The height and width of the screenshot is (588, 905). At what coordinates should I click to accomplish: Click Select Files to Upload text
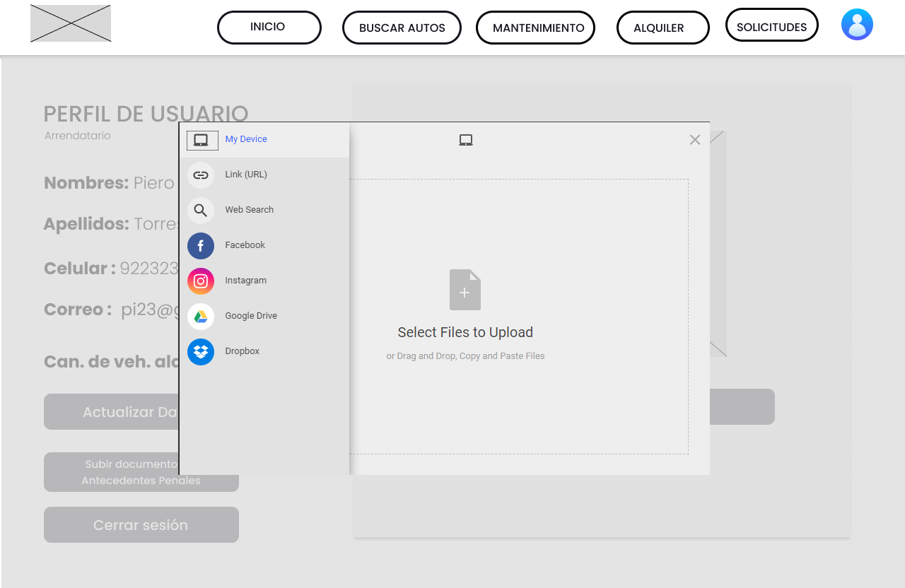tap(465, 332)
